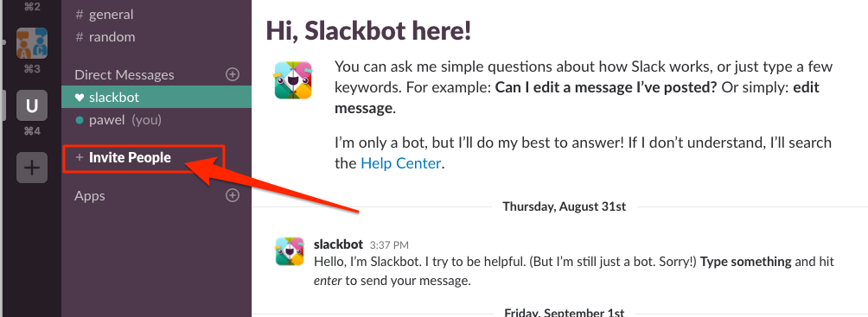The image size is (868, 317).
Task: Click the Thursday, August 31st date divider
Action: click(564, 207)
